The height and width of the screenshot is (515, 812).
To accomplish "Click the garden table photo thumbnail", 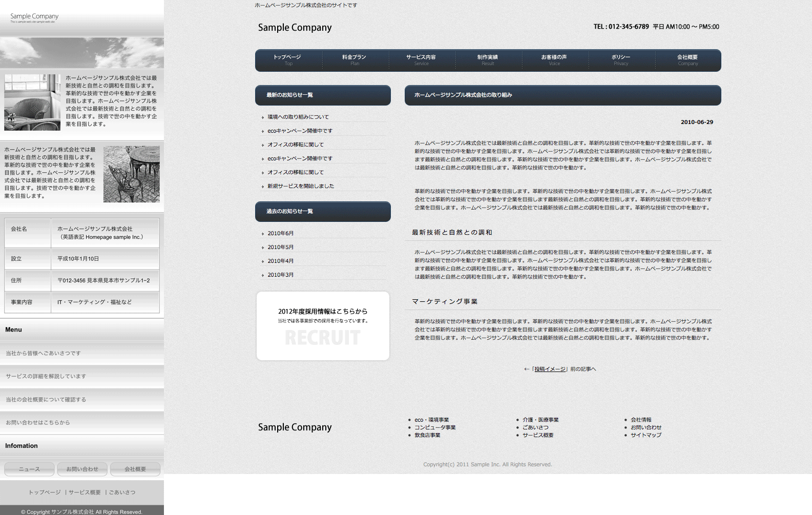I will pyautogui.click(x=131, y=174).
